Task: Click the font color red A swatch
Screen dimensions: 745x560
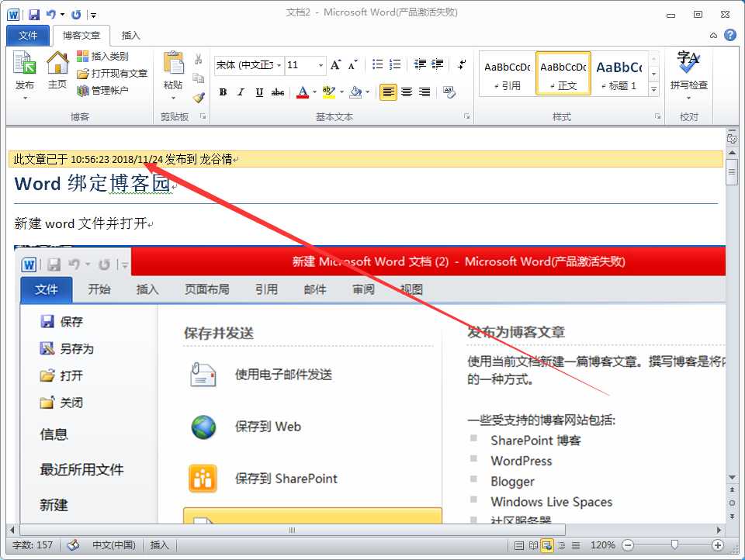Action: tap(303, 92)
